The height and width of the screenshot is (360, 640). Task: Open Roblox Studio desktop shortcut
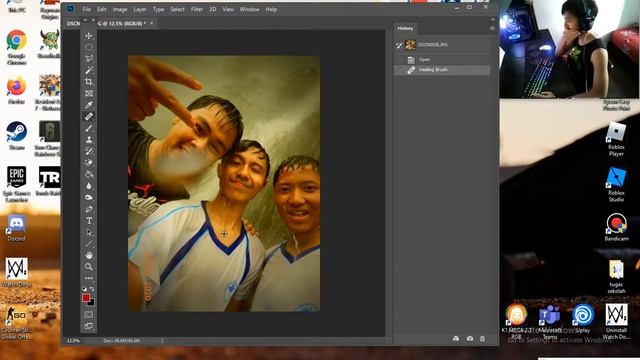point(616,184)
